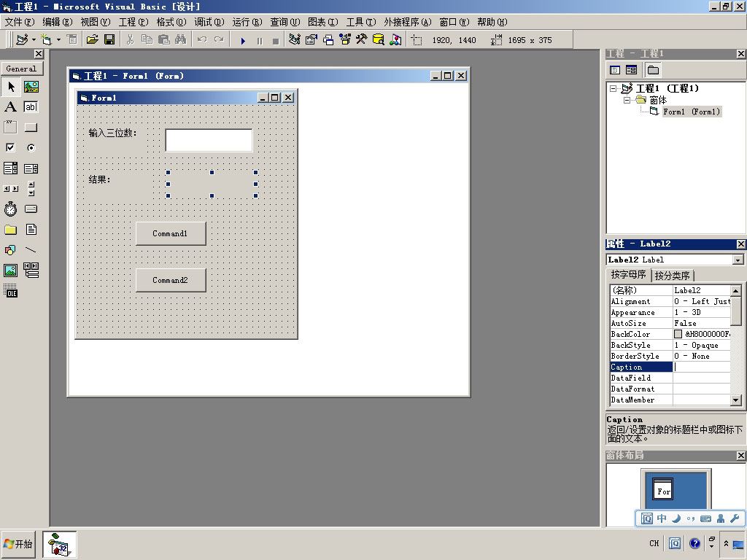The height and width of the screenshot is (560, 747).
Task: Open the Label2 object dropdown in Properties
Action: pyautogui.click(x=738, y=260)
